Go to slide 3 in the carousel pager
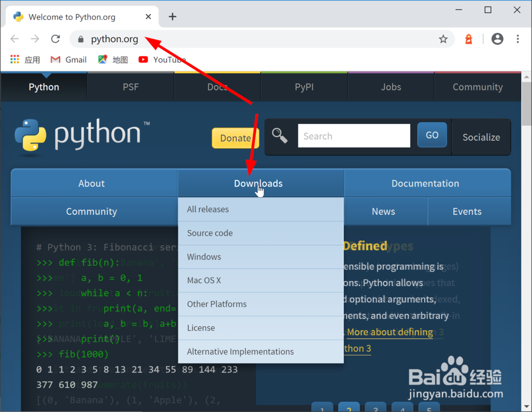This screenshot has width=532, height=412. 376,408
